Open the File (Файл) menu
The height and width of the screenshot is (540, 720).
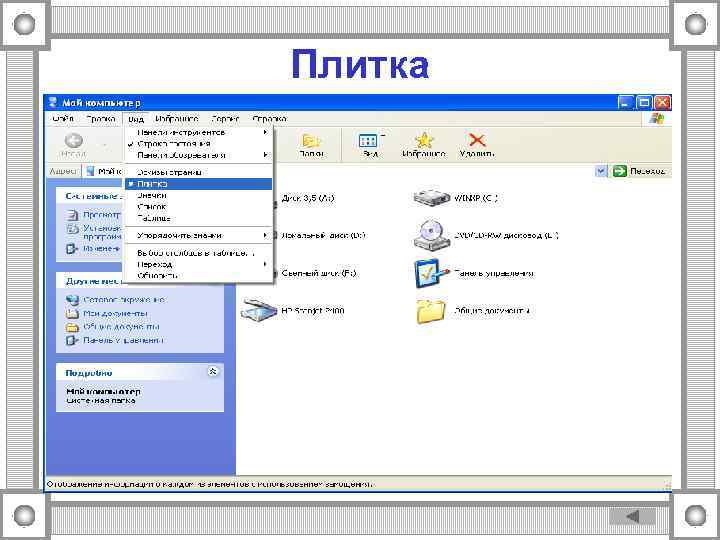(x=63, y=119)
